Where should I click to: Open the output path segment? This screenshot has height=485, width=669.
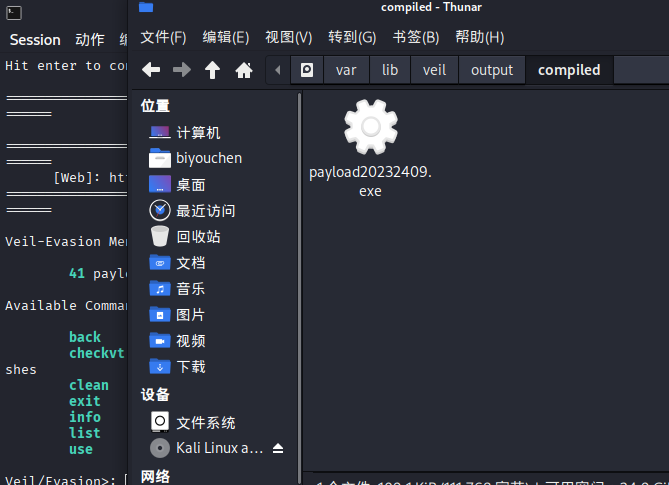492,70
